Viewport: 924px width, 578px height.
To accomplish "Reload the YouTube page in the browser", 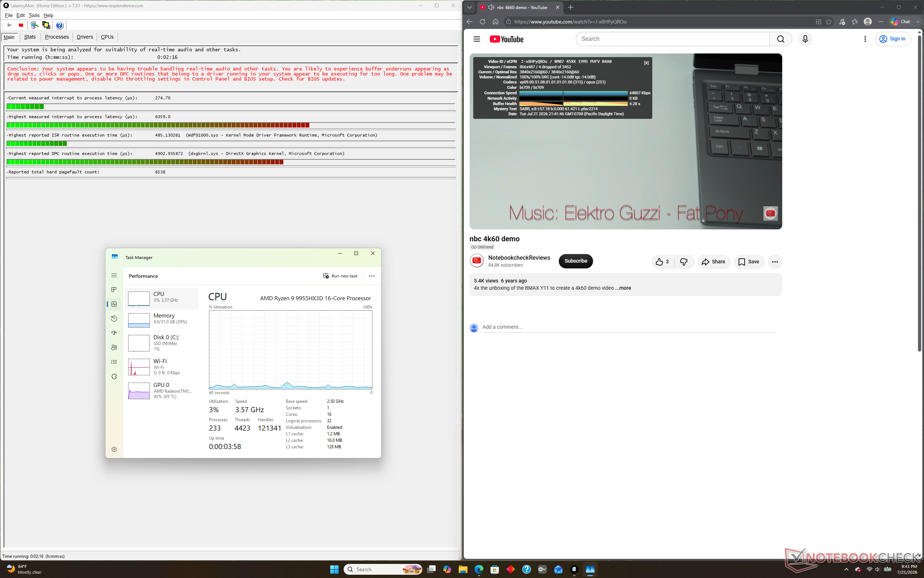I will [x=483, y=22].
